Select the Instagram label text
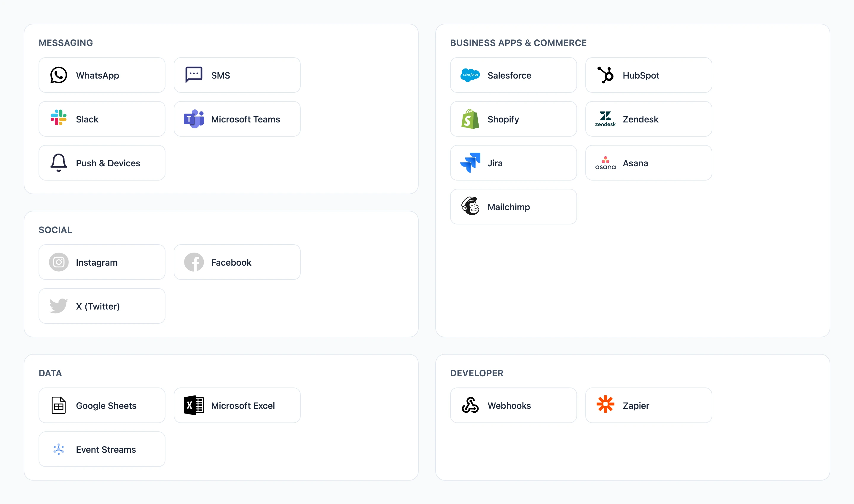 point(97,263)
